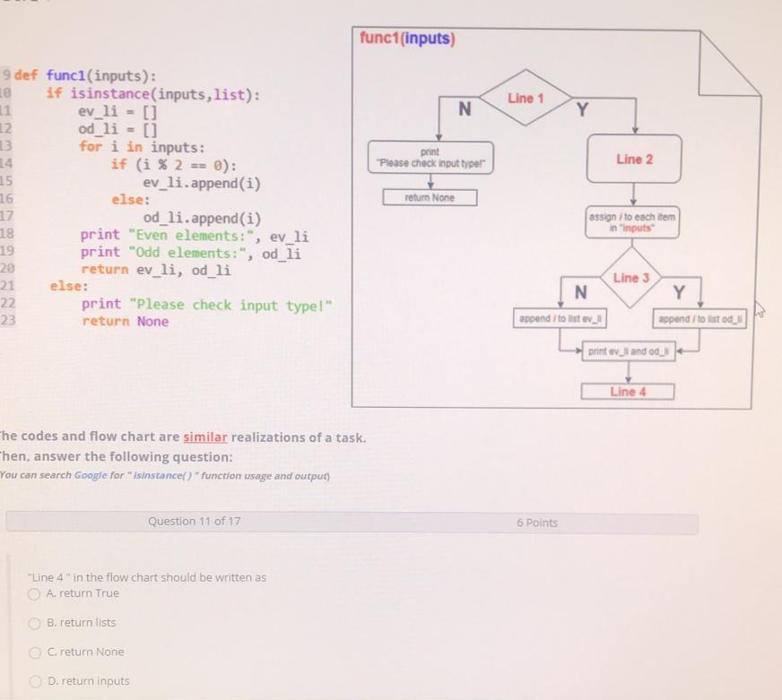Click the append i to list ev_li box
782x700 pixels.
click(560, 318)
